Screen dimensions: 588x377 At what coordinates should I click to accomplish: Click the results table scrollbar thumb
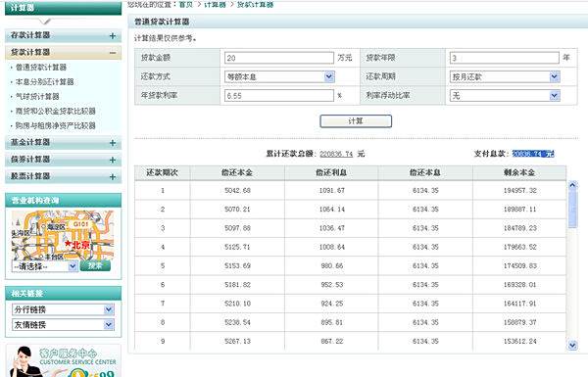[572, 208]
